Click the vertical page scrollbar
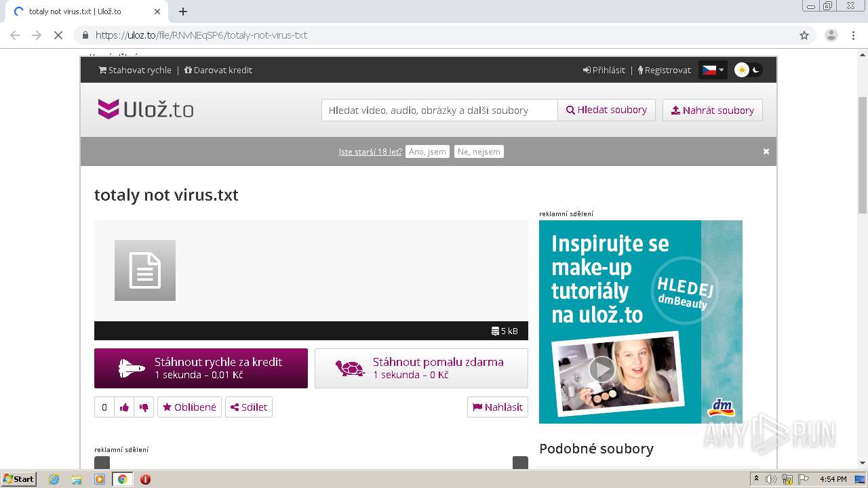Screen dimensions: 868x488 [x=863, y=156]
